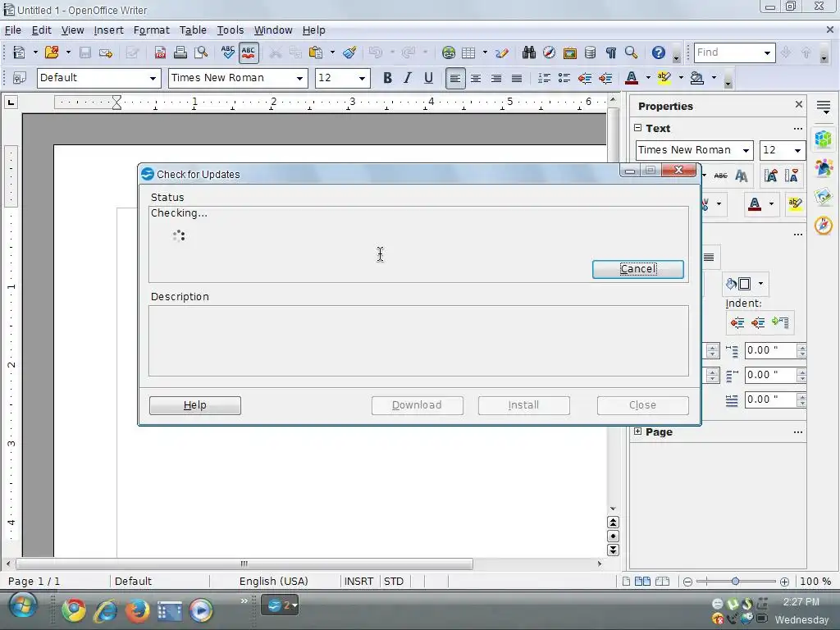Click Increase Indent in formatting toolbar
The width and height of the screenshot is (840, 630).
605,78
